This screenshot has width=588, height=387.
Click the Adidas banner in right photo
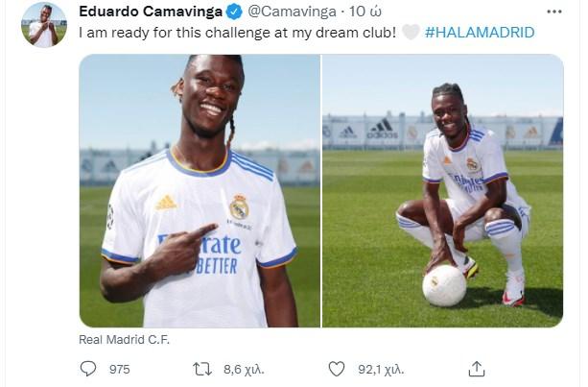(x=382, y=130)
